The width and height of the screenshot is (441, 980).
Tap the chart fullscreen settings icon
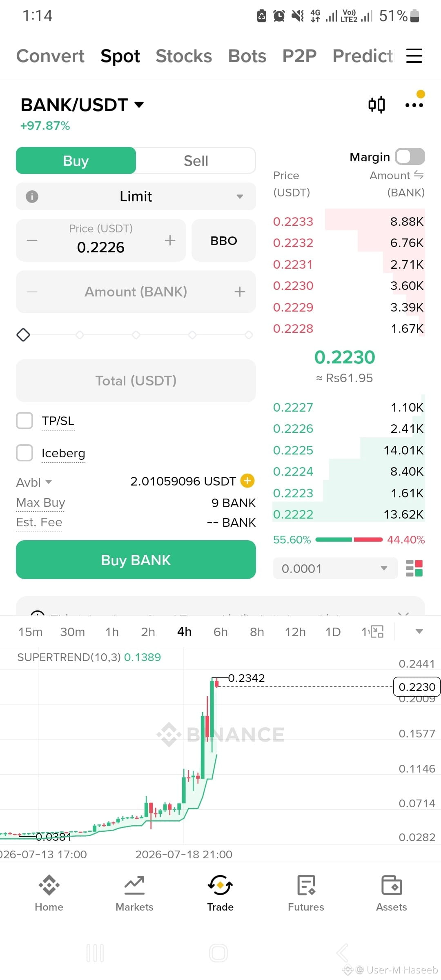(x=378, y=631)
